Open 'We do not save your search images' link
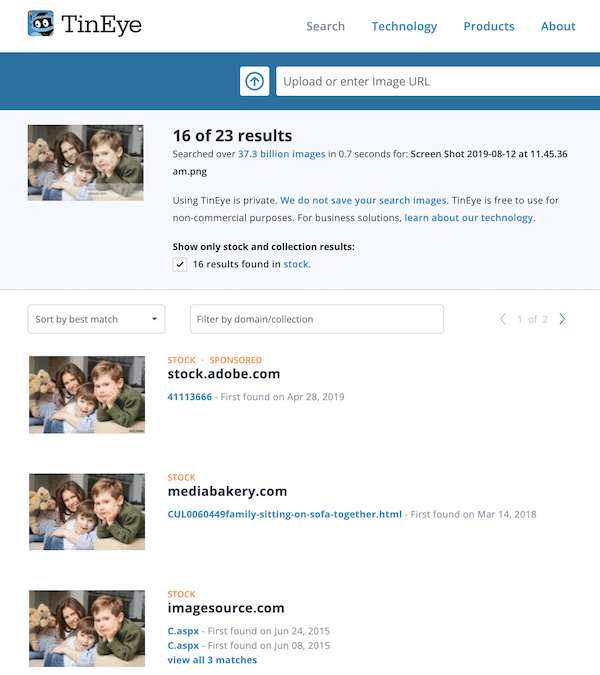This screenshot has width=600, height=675. click(363, 201)
